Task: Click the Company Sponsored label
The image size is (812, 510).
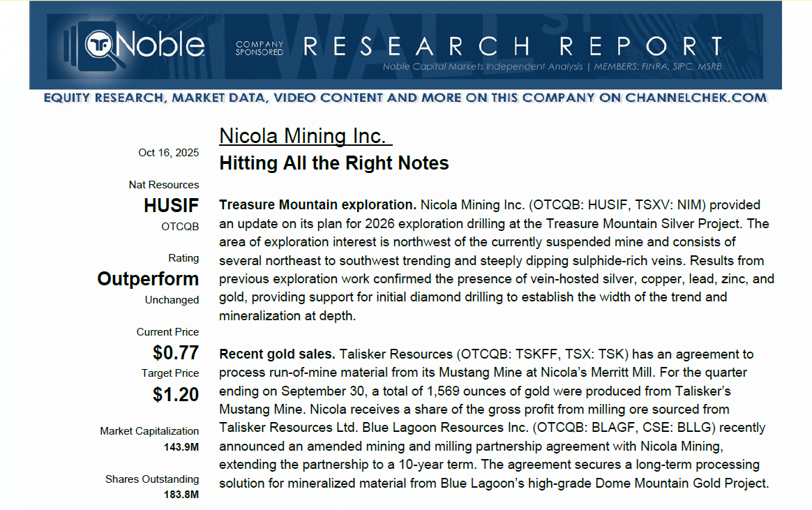Action: pyautogui.click(x=259, y=47)
